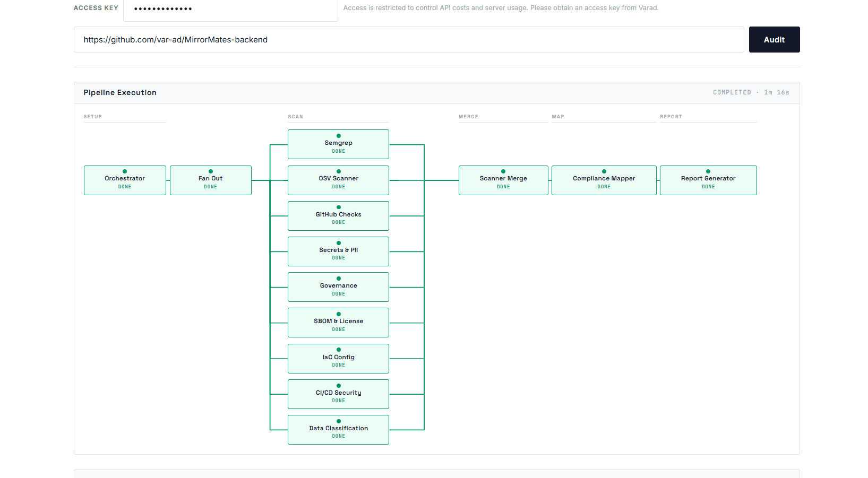
Task: Select the Orchestrator pipeline node
Action: tap(125, 180)
